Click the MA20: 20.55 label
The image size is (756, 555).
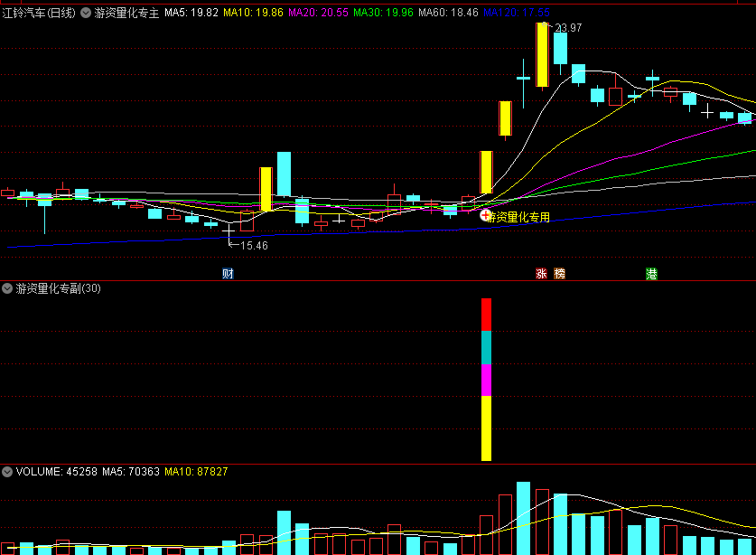(318, 13)
